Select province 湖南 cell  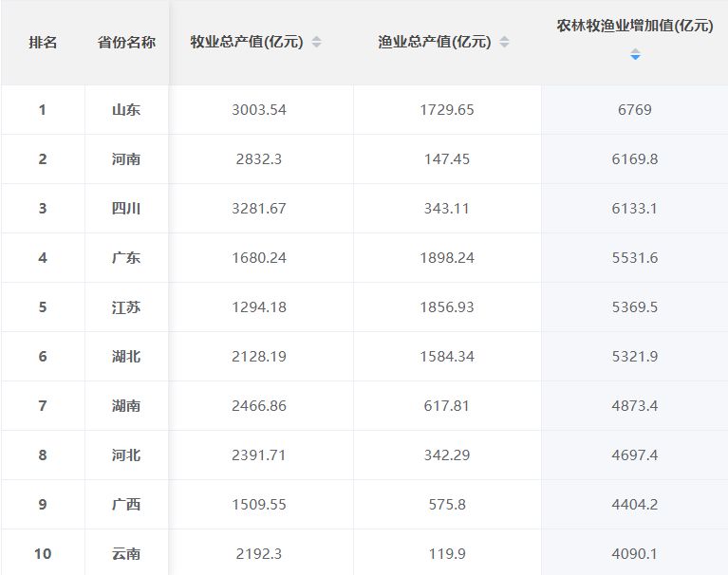[126, 405]
